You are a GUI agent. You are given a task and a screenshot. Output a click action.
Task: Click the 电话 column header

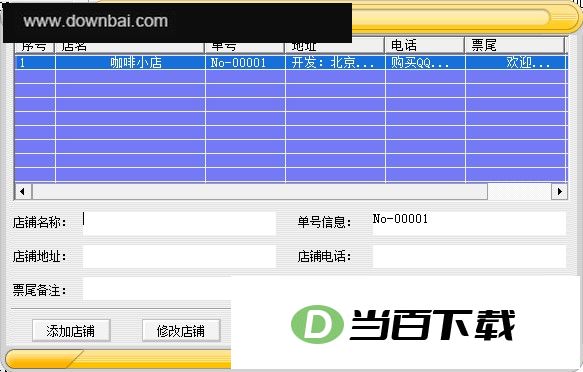coord(424,45)
